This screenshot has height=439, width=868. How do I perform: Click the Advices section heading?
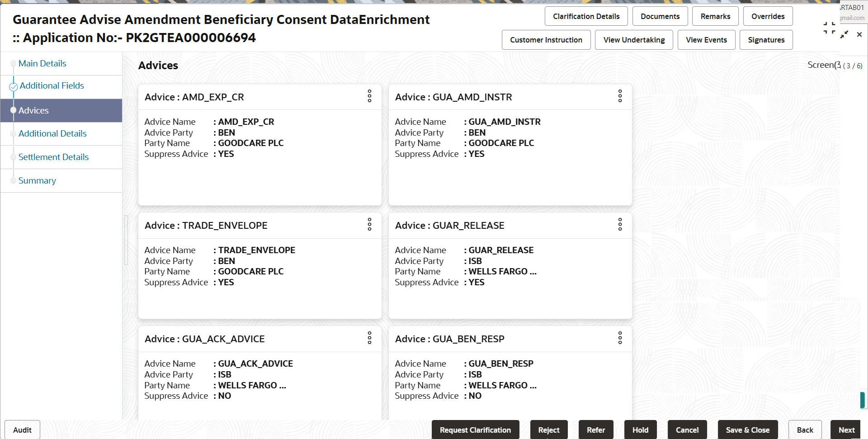tap(158, 66)
